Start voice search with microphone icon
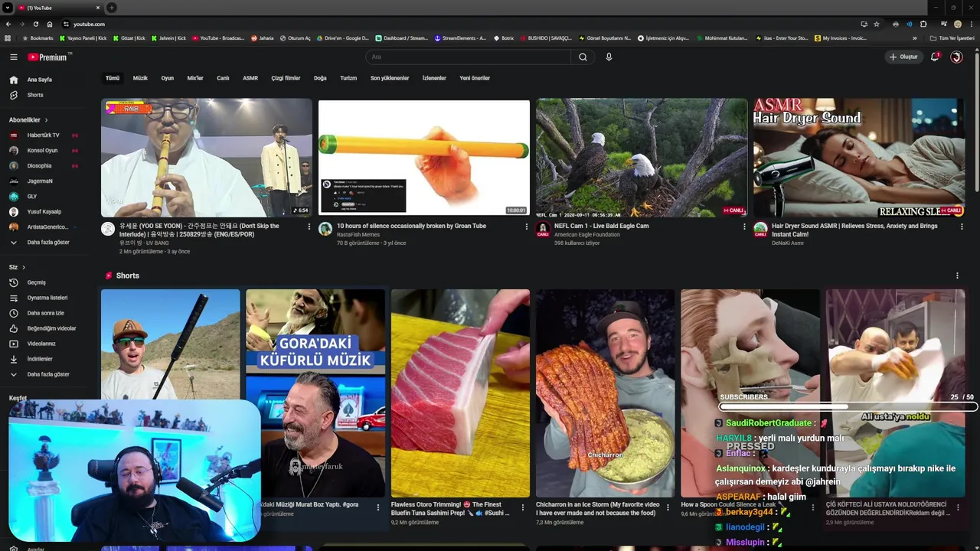 coord(609,57)
